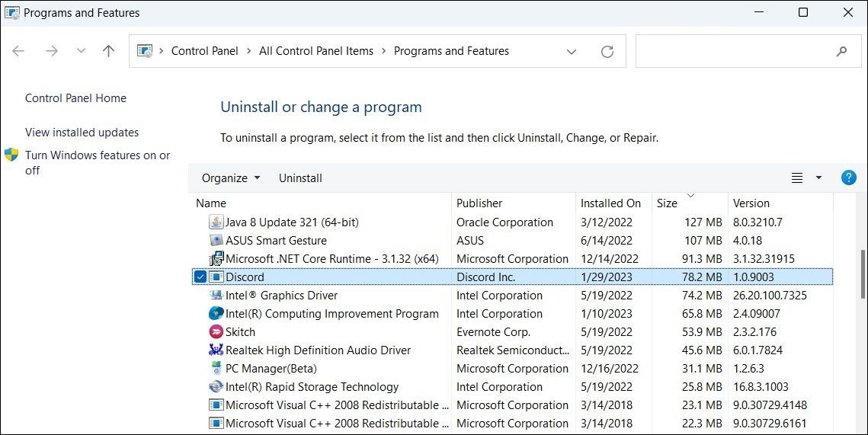Select Java 8 Update 321 (64-bit) row
This screenshot has width=868, height=435.
[512, 222]
